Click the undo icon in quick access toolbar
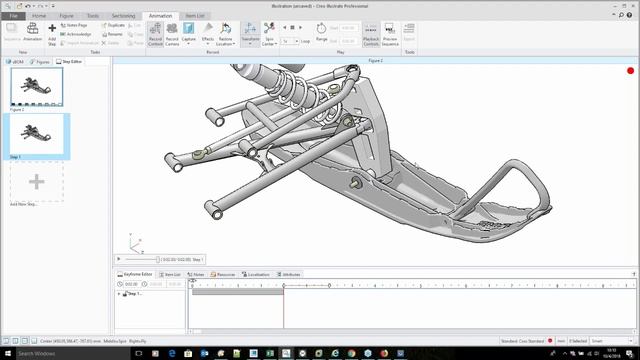This screenshot has width=640, height=360. (28, 6)
